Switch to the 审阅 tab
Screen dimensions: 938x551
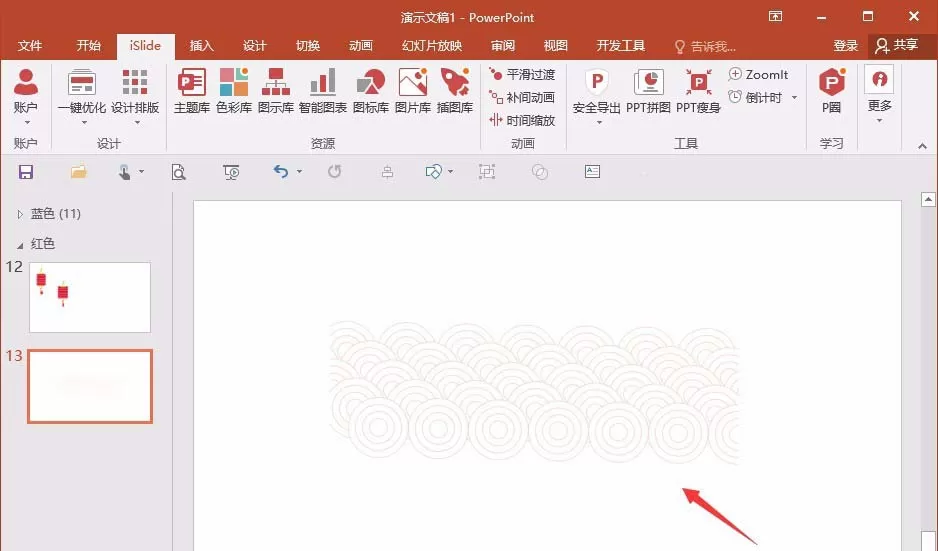[x=503, y=45]
